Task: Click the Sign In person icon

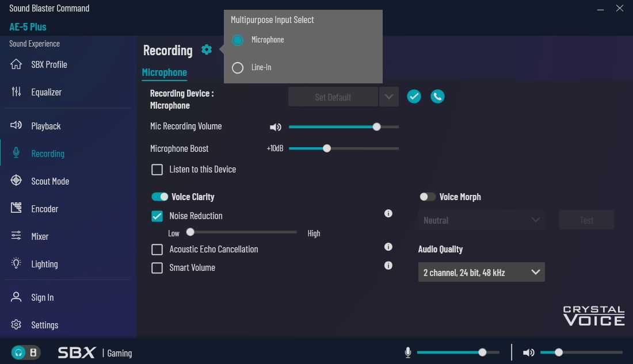Action: (x=16, y=297)
